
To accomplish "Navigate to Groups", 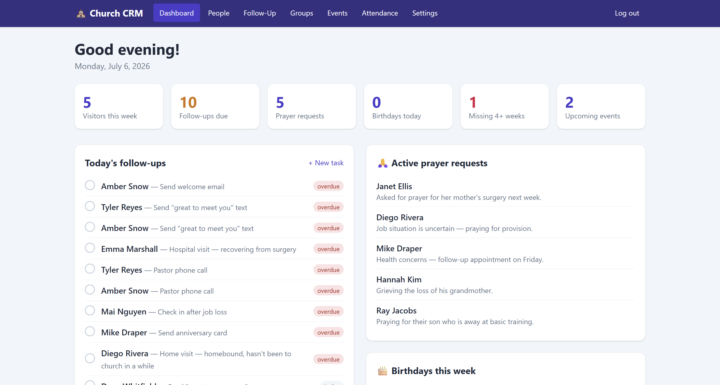I will [x=302, y=13].
